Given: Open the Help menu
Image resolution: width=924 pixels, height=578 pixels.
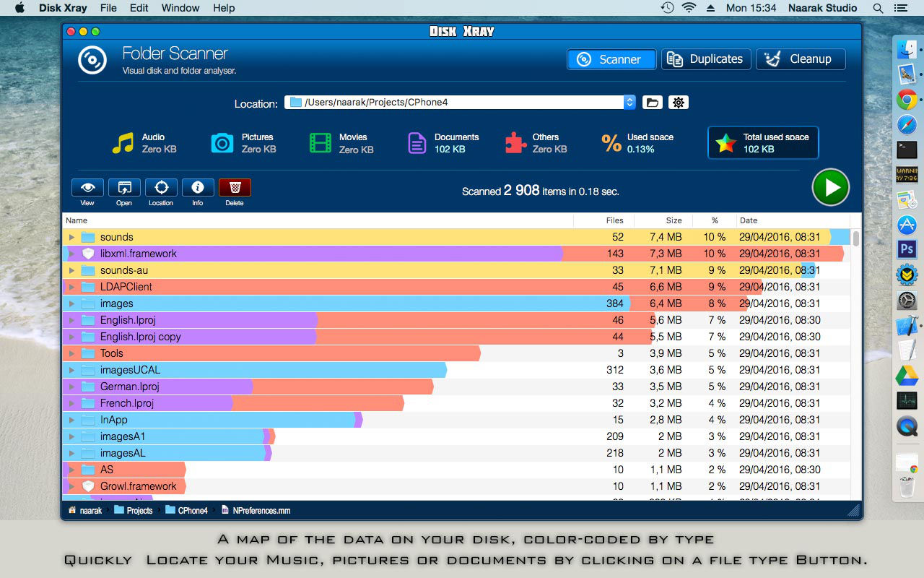Looking at the screenshot, I should pos(224,8).
